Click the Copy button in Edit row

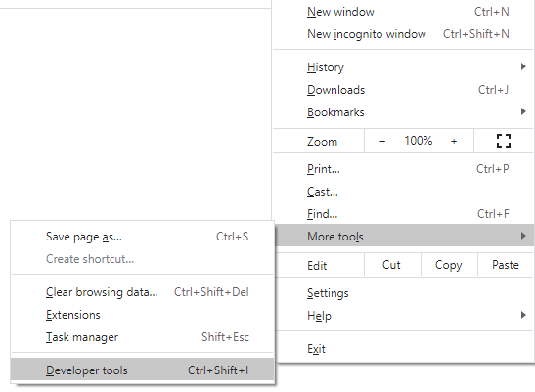pos(449,265)
